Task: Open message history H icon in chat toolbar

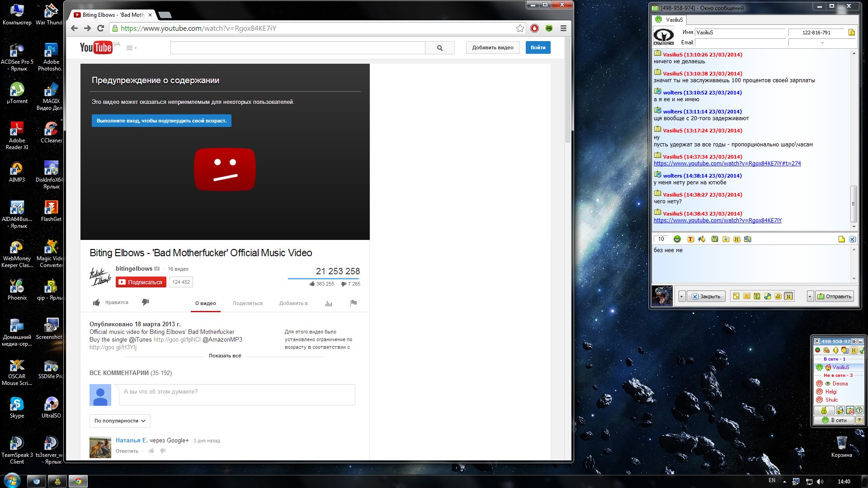Action: (736, 239)
